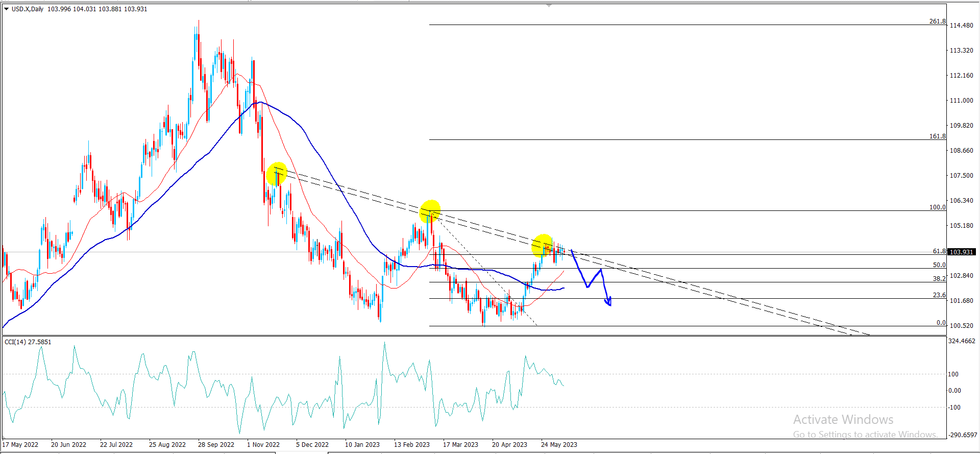Click the 105.180 price axis label
This screenshot has height=454, width=980.
coord(961,226)
